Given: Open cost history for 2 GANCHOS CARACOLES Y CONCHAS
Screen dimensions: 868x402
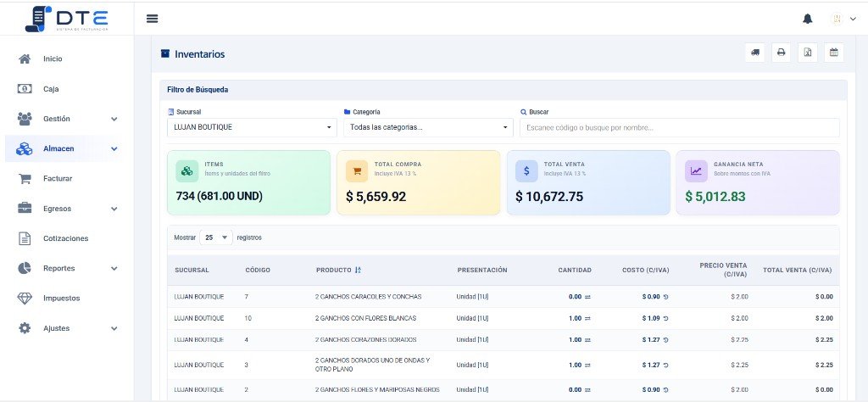Looking at the screenshot, I should pyautogui.click(x=666, y=297).
